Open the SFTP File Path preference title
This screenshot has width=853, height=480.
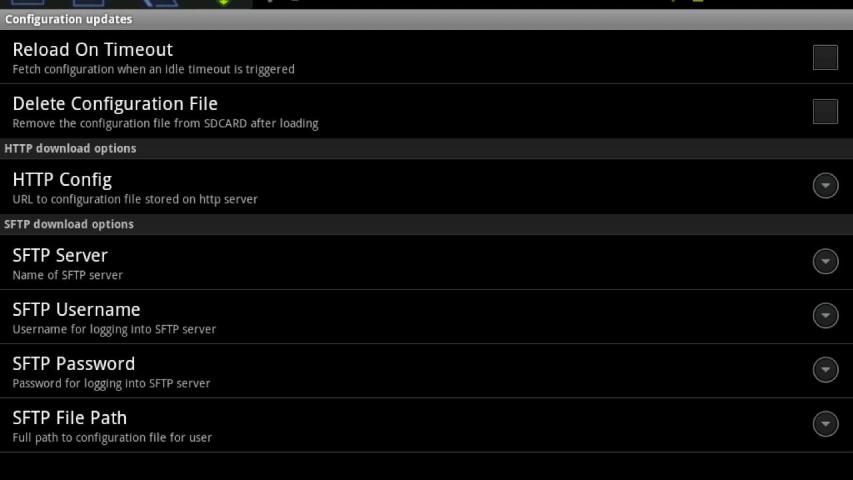pyautogui.click(x=69, y=418)
